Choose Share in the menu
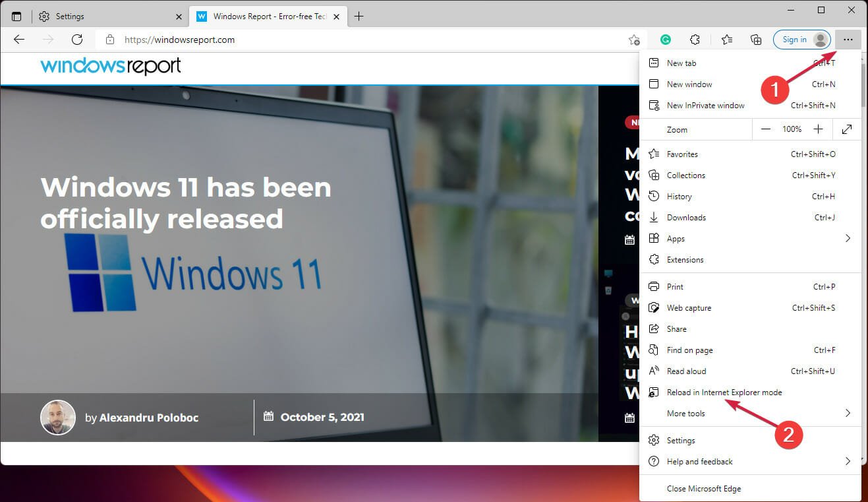Image resolution: width=868 pixels, height=502 pixels. [750, 329]
